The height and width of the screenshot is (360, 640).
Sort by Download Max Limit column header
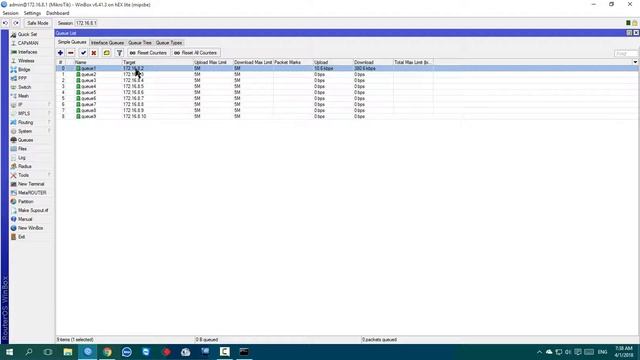coord(253,62)
